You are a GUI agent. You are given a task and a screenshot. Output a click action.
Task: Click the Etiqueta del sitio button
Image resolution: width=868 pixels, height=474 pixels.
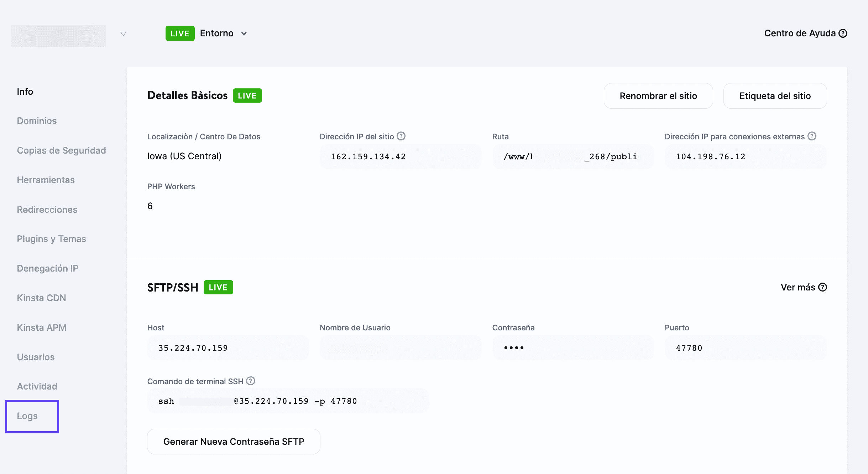[x=775, y=96]
